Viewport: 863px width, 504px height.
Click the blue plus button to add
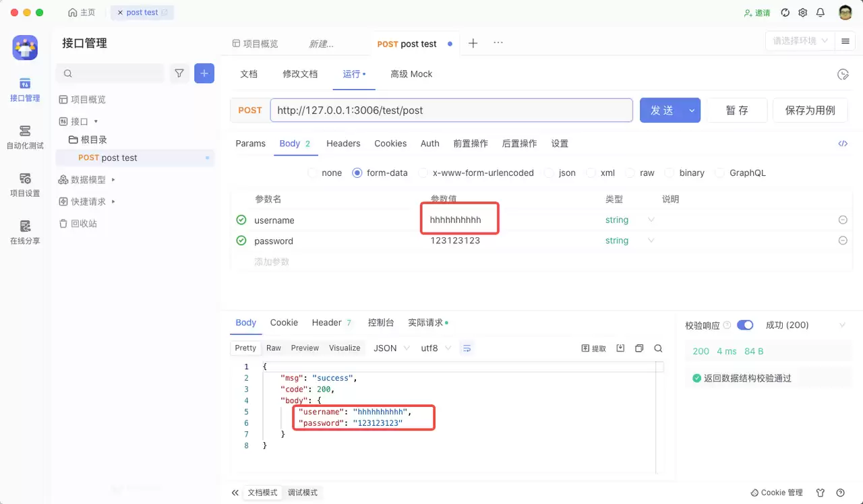(x=204, y=73)
